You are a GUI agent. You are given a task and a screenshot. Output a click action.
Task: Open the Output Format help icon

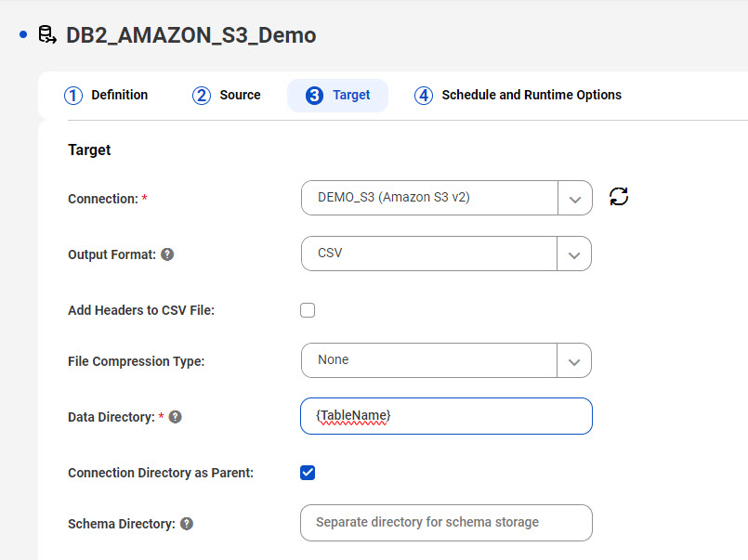click(167, 254)
